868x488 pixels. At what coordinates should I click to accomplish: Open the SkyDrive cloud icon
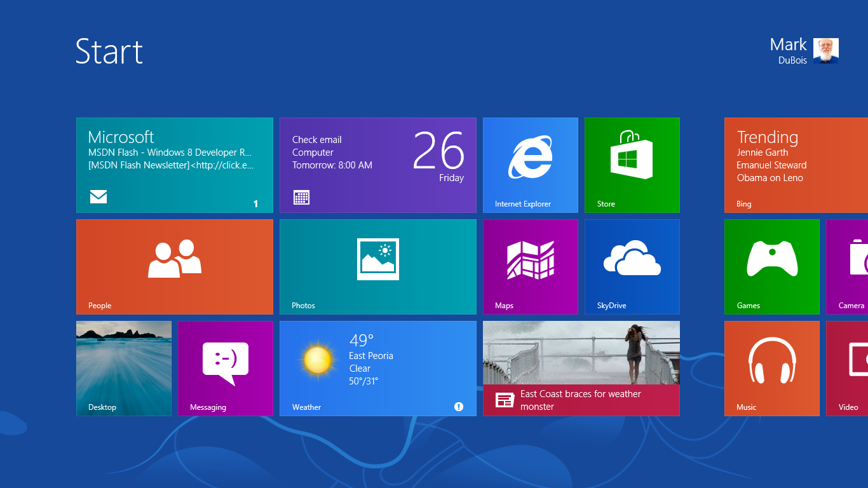click(632, 257)
